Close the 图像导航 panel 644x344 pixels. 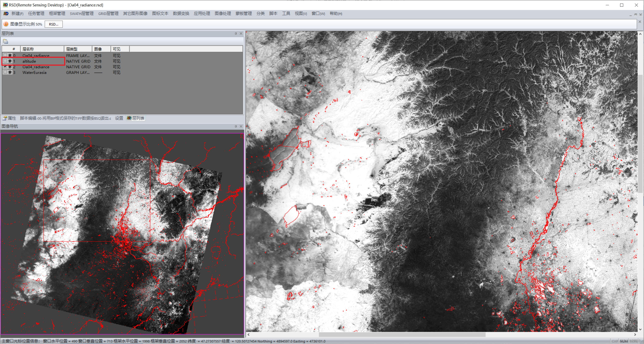[241, 127]
